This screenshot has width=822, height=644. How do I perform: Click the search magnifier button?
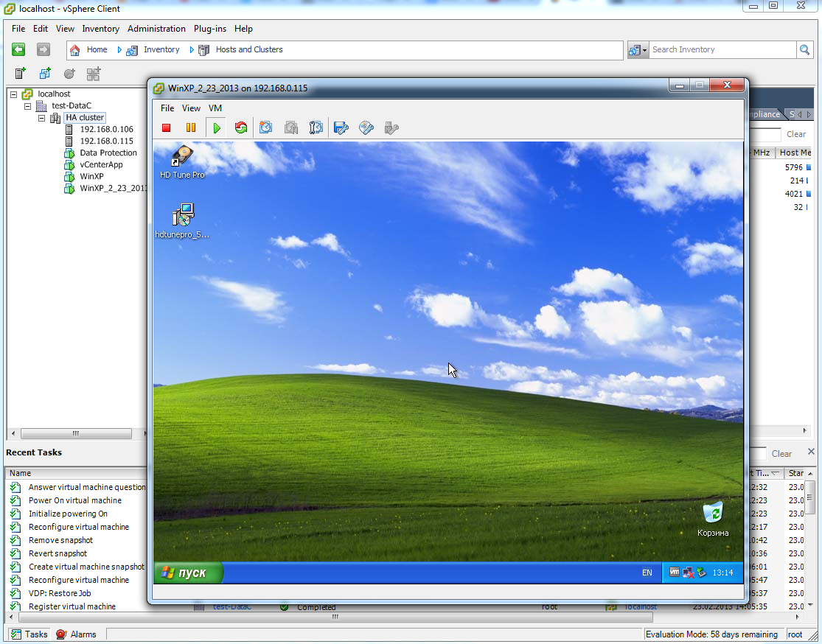(804, 50)
